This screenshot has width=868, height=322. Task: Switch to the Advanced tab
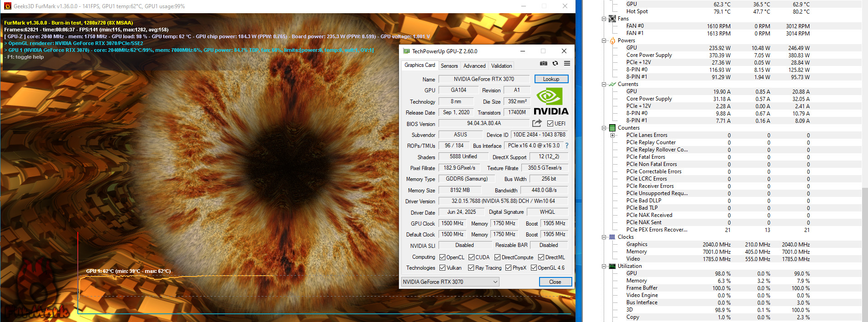click(x=474, y=66)
